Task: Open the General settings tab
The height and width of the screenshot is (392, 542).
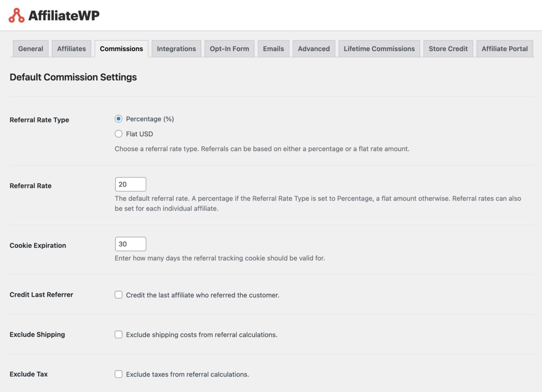Action: [x=31, y=49]
